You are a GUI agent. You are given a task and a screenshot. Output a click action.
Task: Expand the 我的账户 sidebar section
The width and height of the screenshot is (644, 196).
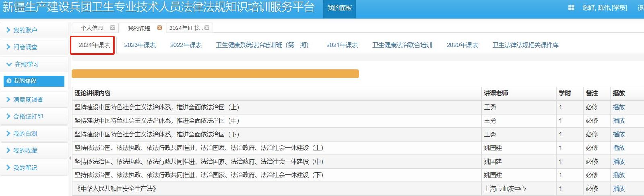25,30
